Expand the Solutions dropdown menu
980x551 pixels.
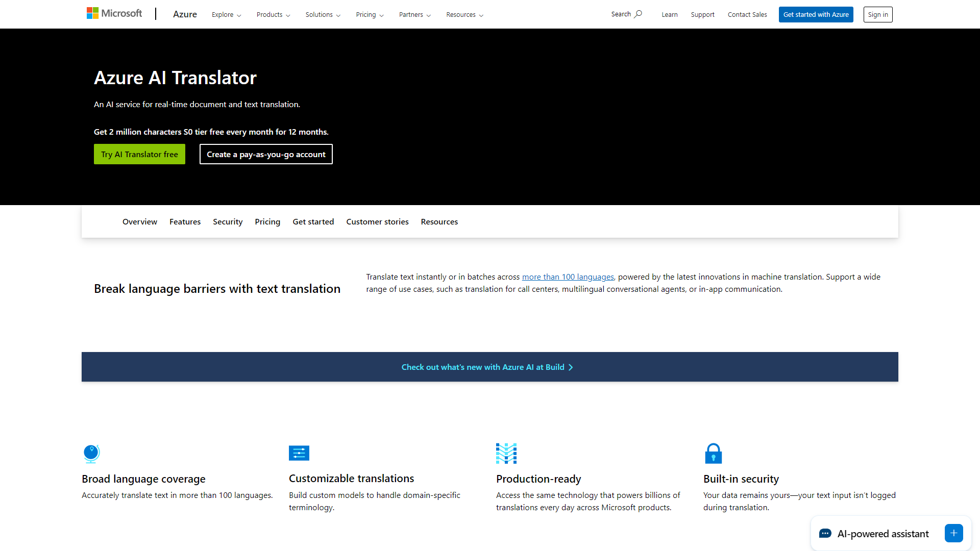coord(323,14)
